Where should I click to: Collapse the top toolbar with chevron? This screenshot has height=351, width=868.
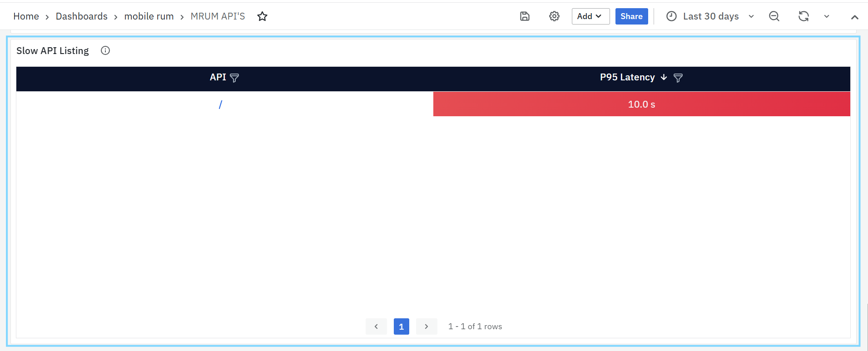coord(854,17)
